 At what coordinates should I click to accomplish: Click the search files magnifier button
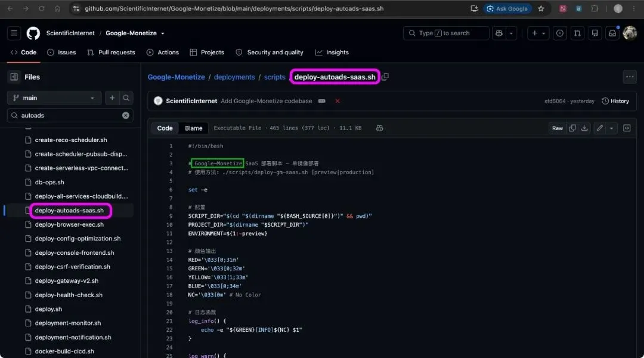pyautogui.click(x=126, y=98)
